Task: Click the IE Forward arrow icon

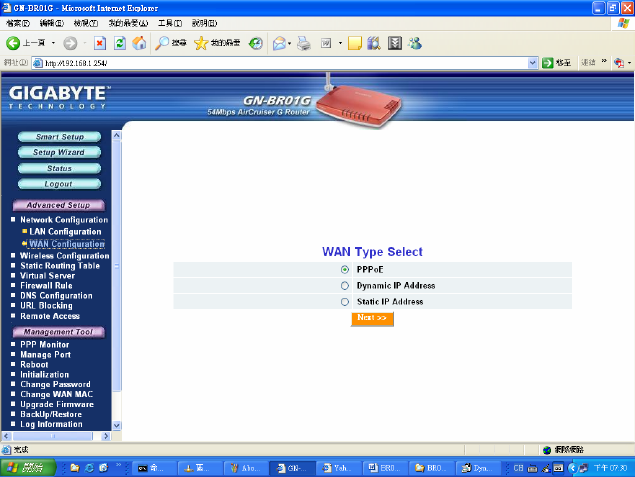Action: click(x=70, y=43)
